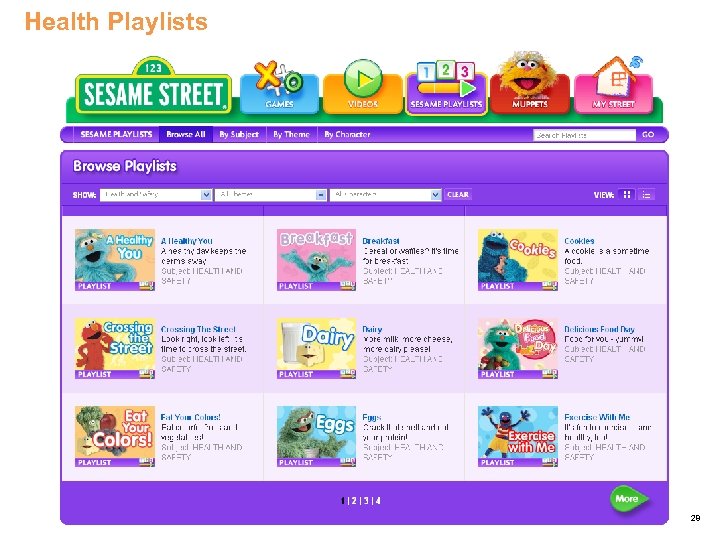Click the Sesame Street logo
The width and height of the screenshot is (720, 540).
pyautogui.click(x=153, y=87)
